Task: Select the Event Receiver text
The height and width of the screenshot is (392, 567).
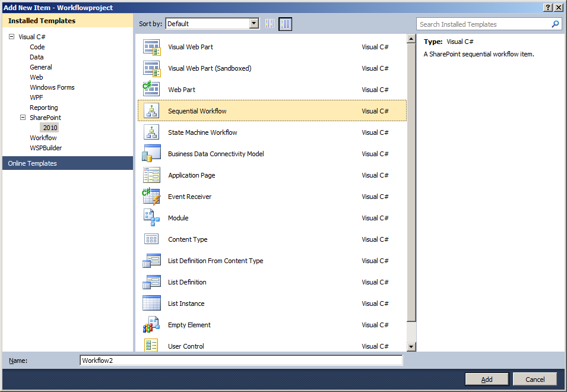Action: tap(189, 197)
